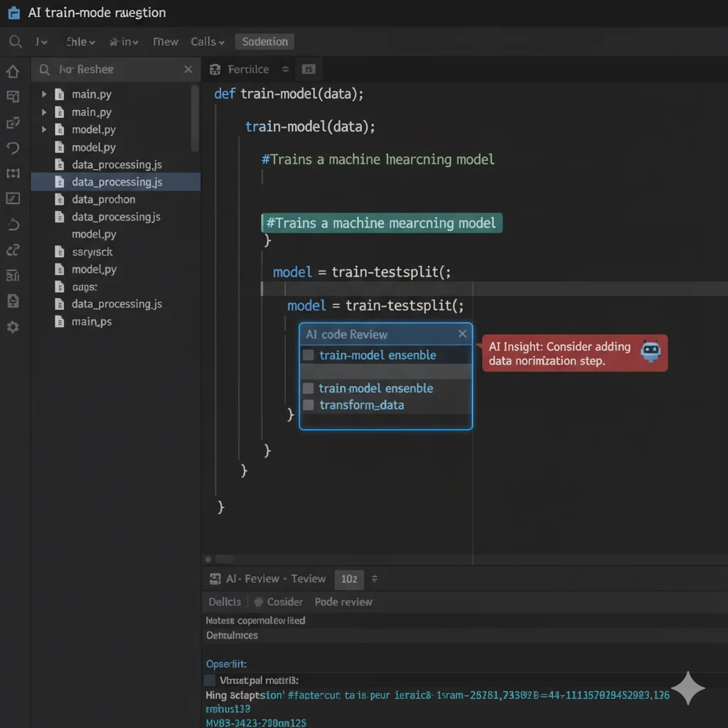Screen dimensions: 728x728
Task: Open the image preview panel icon in the sidebar
Action: pos(13,198)
